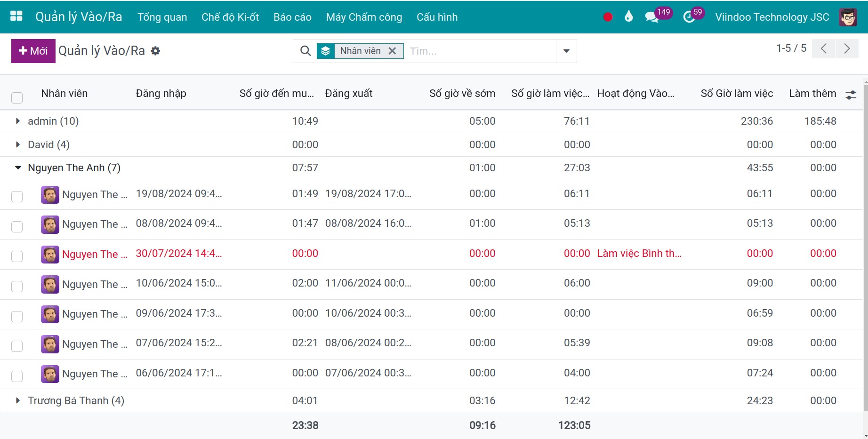
Task: Select checkbox for the 08/08/2024 record
Action: [17, 226]
